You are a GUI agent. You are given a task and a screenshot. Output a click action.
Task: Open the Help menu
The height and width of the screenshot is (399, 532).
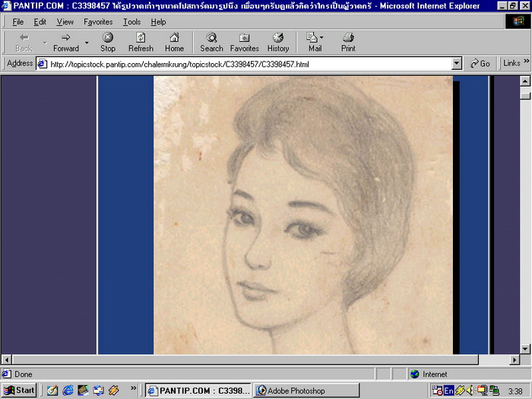[x=158, y=22]
